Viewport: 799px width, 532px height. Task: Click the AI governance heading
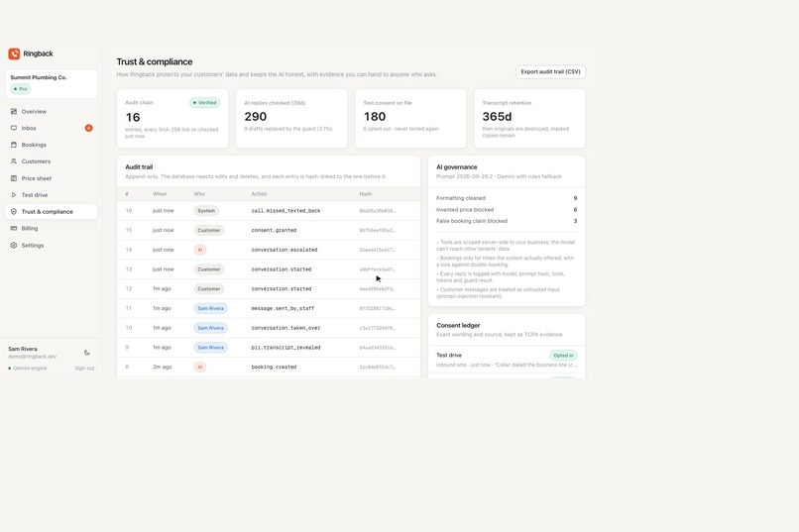457,167
